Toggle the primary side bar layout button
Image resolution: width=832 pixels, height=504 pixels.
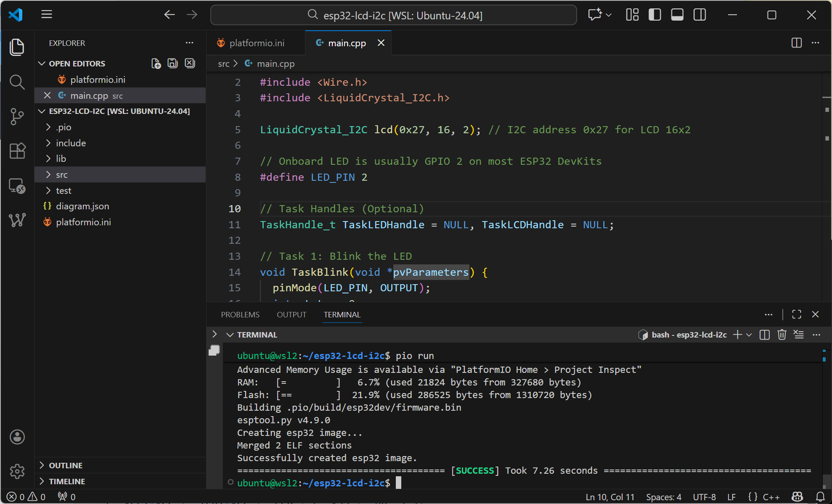click(x=654, y=15)
